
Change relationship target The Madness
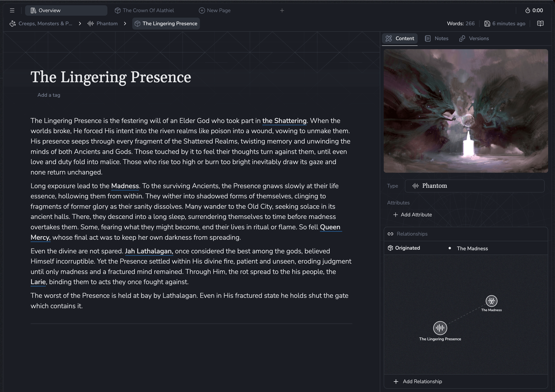pos(472,248)
